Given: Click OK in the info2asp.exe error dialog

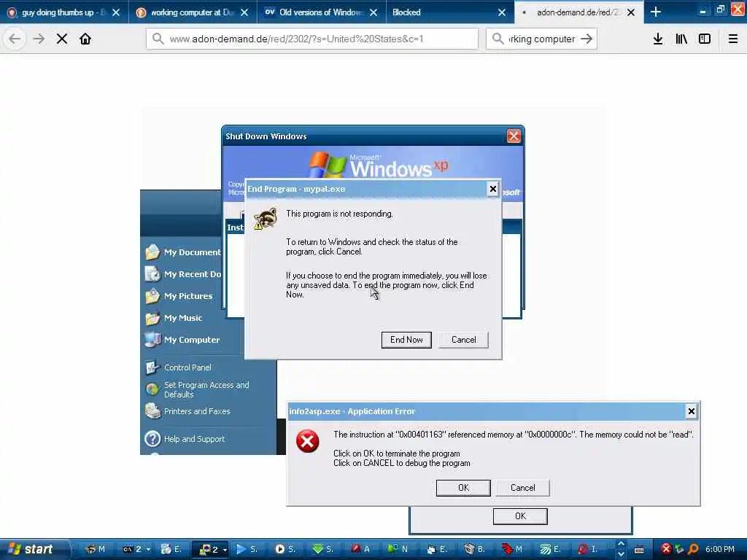Looking at the screenshot, I should click(x=463, y=488).
